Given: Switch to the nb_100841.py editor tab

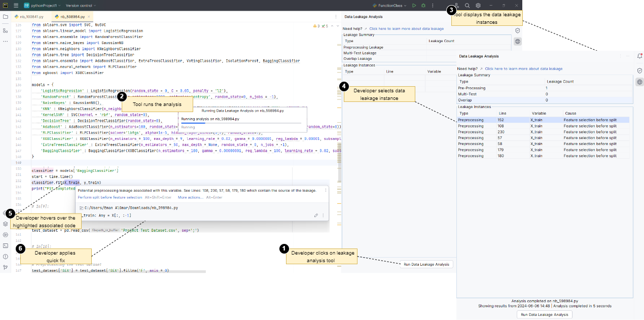Looking at the screenshot, I should (x=32, y=16).
